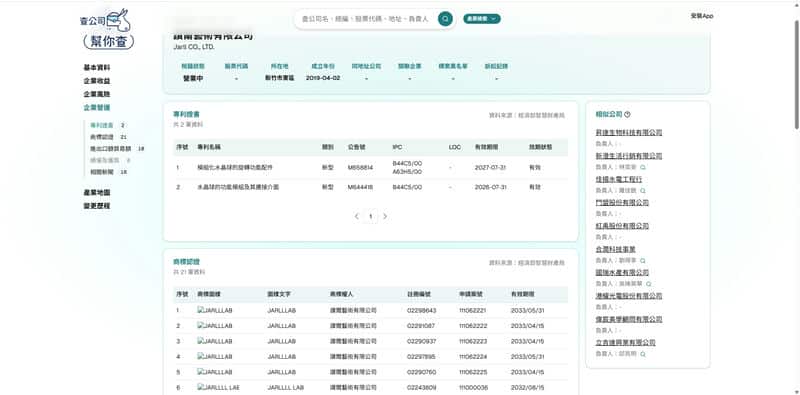
Task: Click the help icon beside 相似公司
Action: 627,114
